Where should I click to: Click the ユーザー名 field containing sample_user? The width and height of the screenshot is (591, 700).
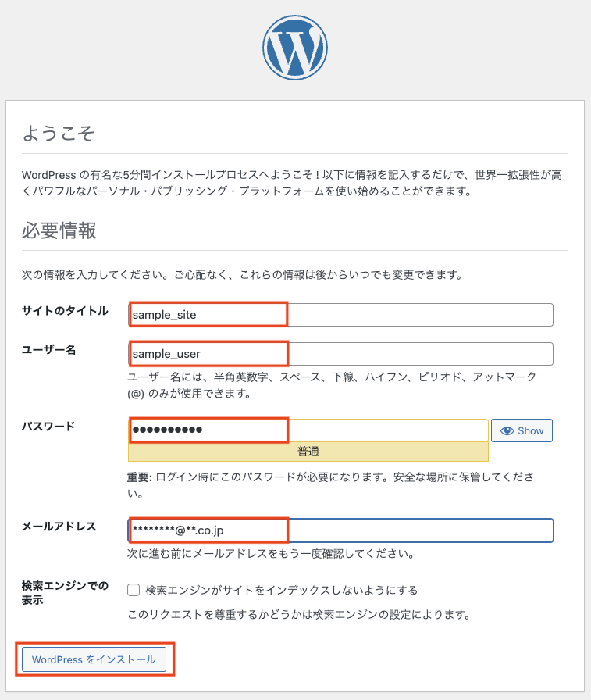coord(341,354)
